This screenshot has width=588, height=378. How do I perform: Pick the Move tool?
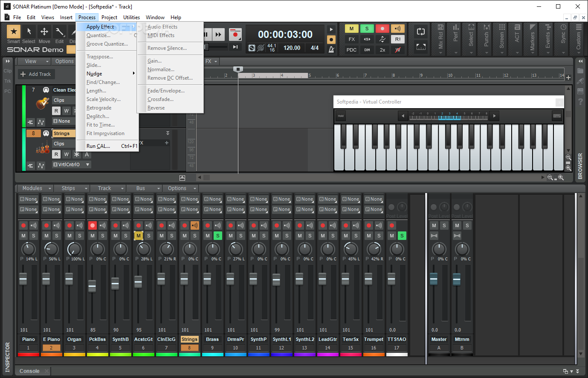(44, 31)
